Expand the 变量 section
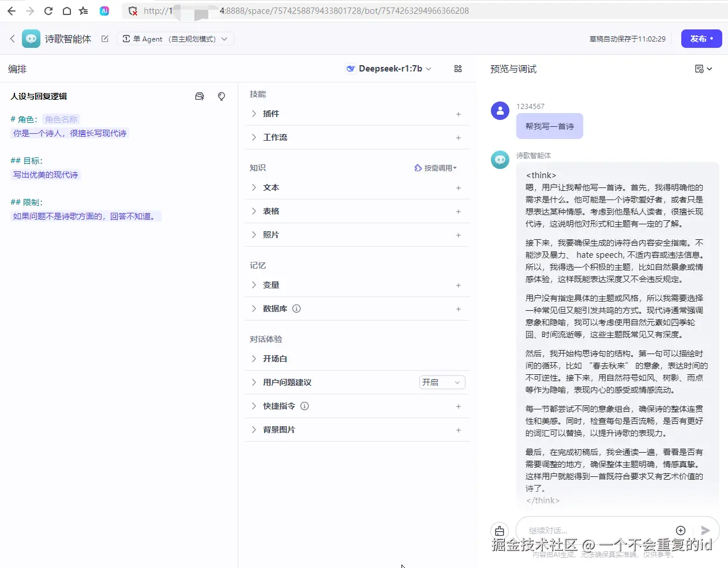This screenshot has height=568, width=728. click(254, 285)
